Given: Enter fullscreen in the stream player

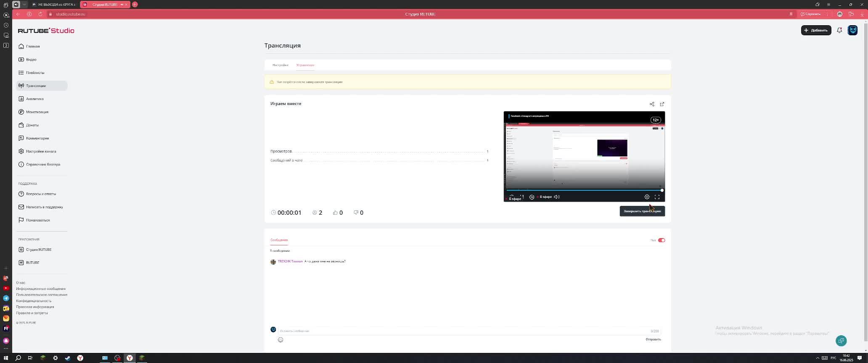Looking at the screenshot, I should pos(657,197).
